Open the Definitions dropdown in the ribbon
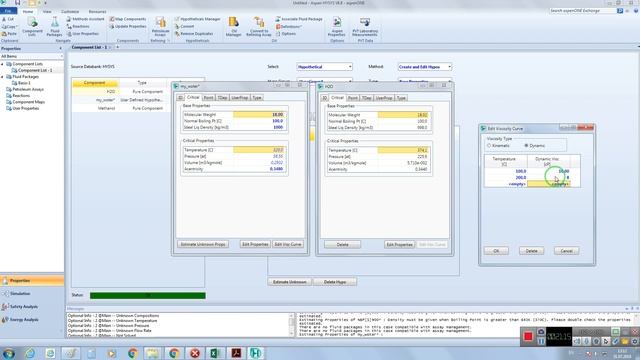 (289, 27)
